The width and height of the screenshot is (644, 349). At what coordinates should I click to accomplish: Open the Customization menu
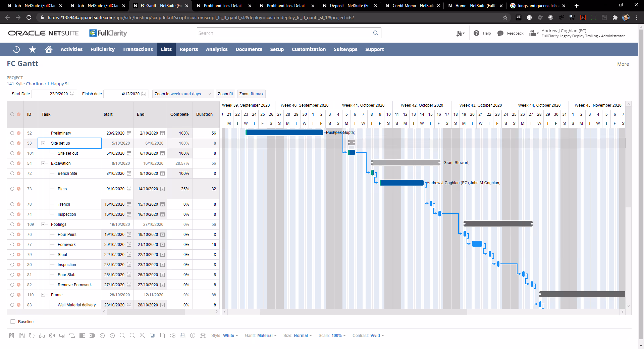click(309, 49)
